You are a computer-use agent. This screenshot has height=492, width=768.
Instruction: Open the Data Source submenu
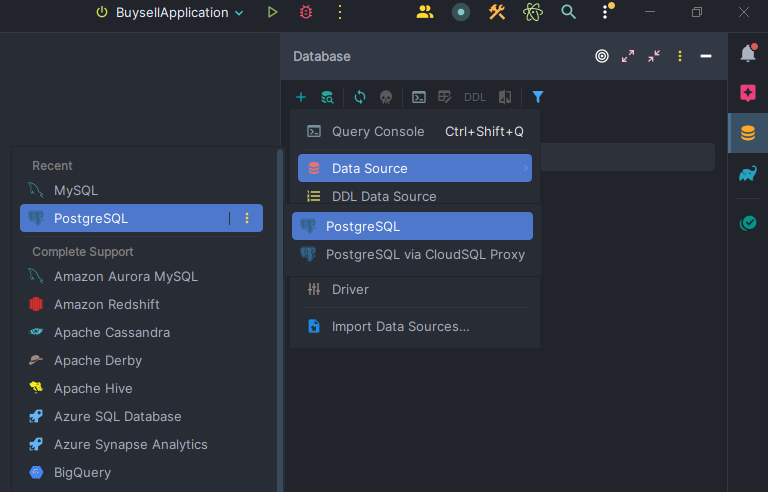tap(415, 168)
